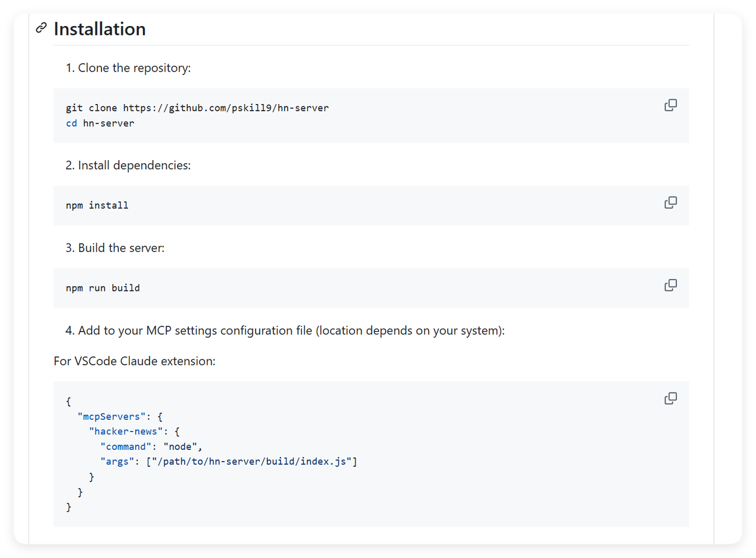Screen dimensions: 756x558
Task: Click the anchor link icon beside Installation
Action: coord(41,28)
